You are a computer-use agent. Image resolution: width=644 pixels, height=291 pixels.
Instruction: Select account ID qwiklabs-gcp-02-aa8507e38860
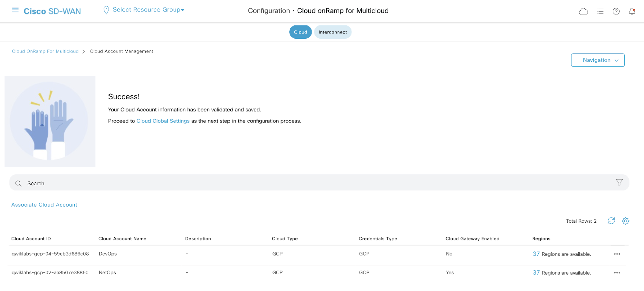point(50,272)
